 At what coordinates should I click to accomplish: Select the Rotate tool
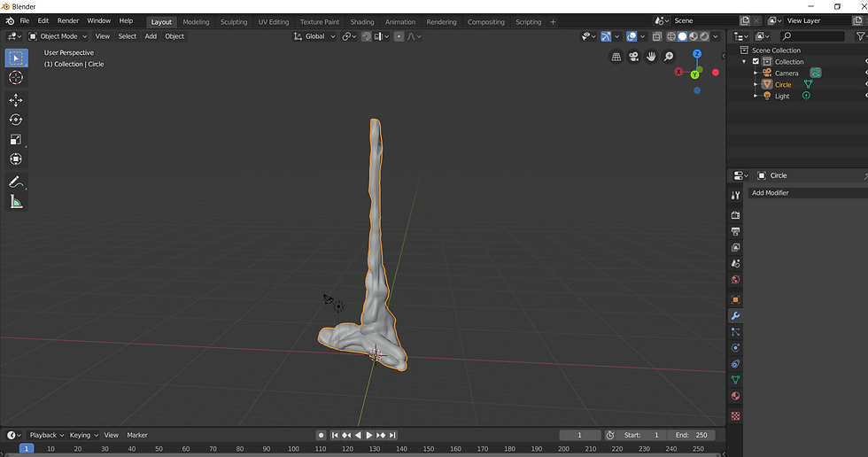[16, 120]
